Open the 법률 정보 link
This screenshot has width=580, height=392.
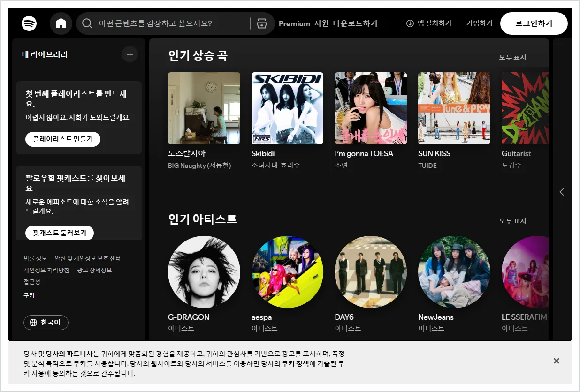coord(35,258)
